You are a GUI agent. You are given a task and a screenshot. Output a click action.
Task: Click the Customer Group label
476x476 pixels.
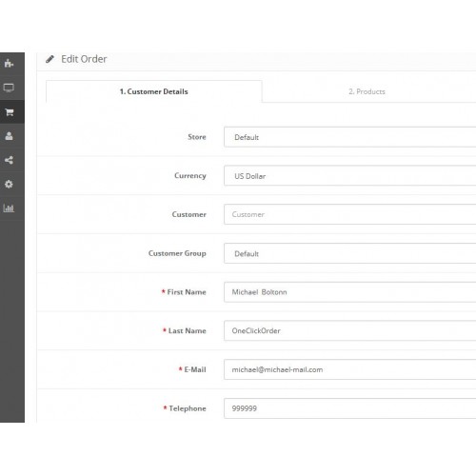[177, 253]
